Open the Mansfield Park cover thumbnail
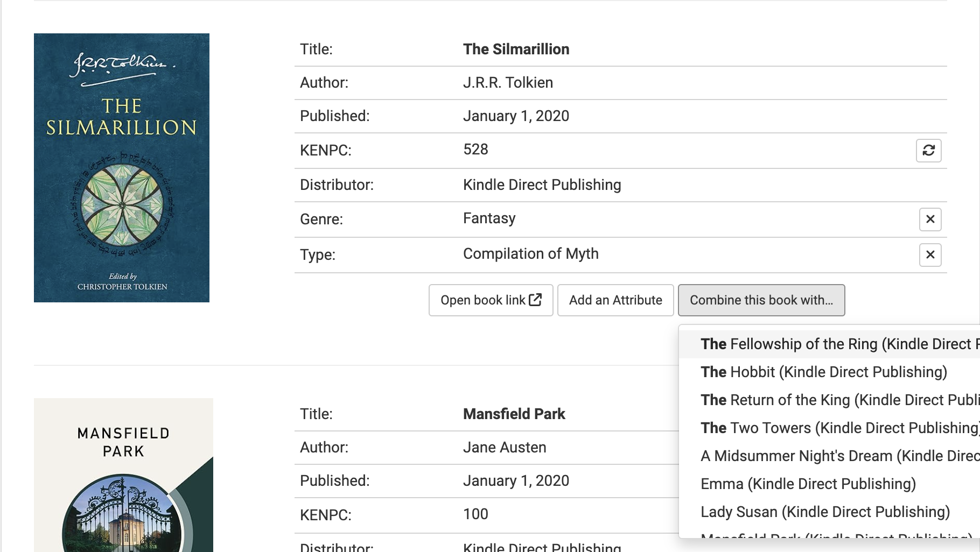Screen dimensions: 980x552 123,475
